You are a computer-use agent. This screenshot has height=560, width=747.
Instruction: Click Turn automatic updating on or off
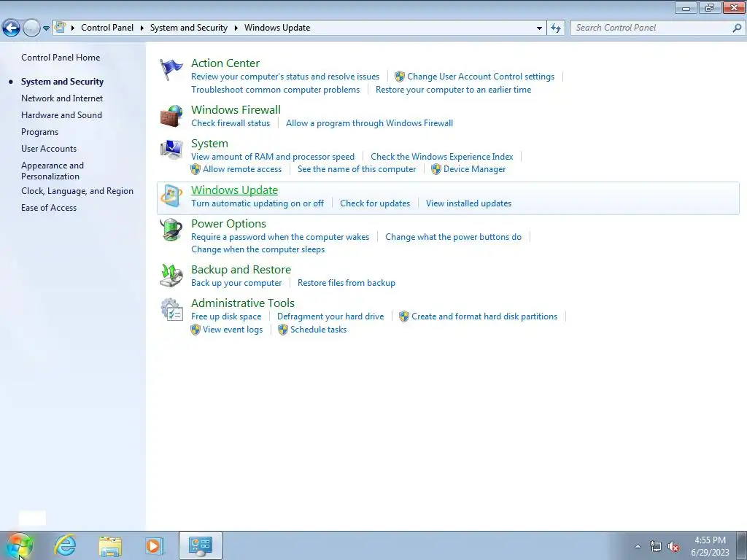258,203
